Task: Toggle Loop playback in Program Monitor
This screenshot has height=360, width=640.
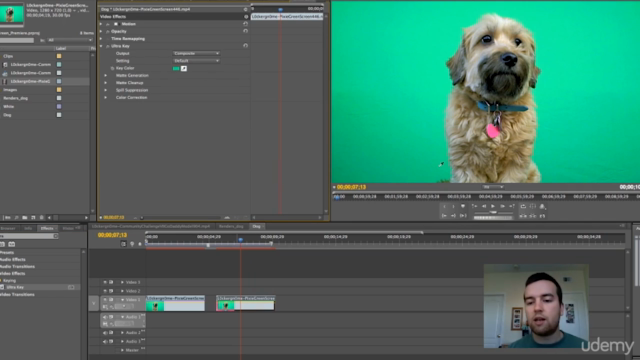Action: click(523, 207)
